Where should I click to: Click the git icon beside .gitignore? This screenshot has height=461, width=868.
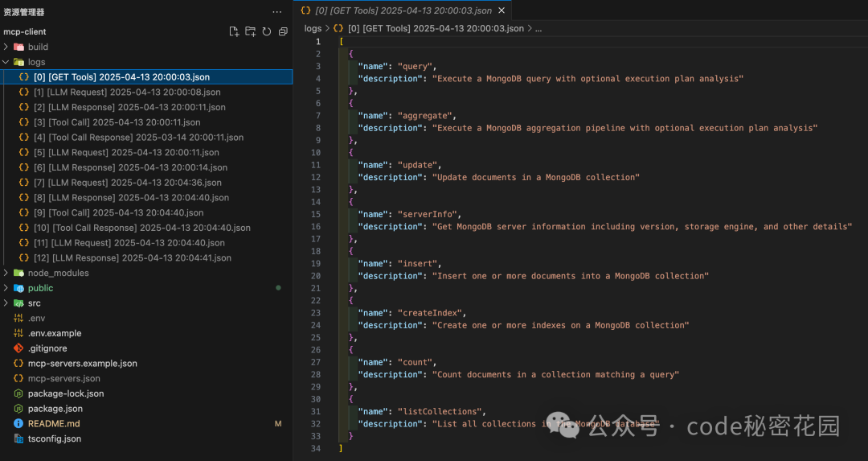18,348
